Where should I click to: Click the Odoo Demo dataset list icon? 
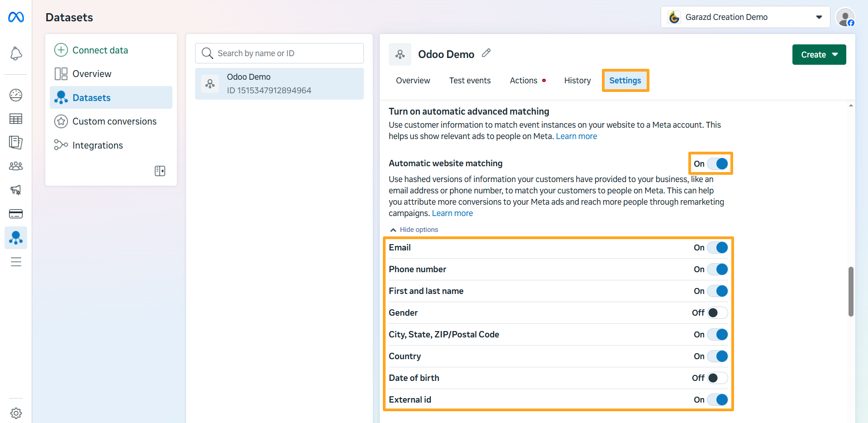(210, 84)
